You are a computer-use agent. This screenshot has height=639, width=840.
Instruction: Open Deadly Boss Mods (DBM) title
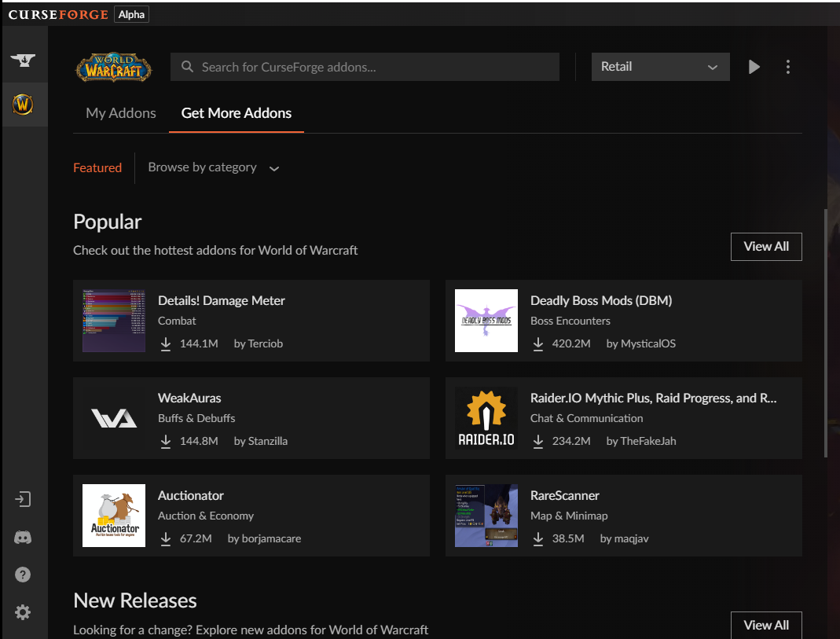(601, 300)
